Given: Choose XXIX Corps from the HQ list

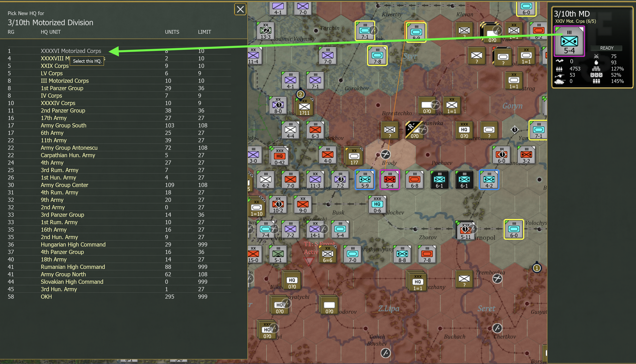Looking at the screenshot, I should (119, 66).
